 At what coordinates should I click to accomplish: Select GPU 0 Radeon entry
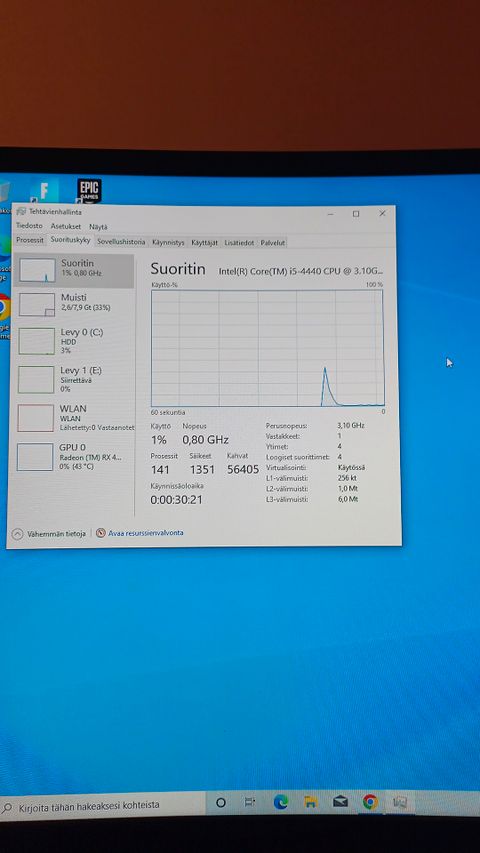73,456
